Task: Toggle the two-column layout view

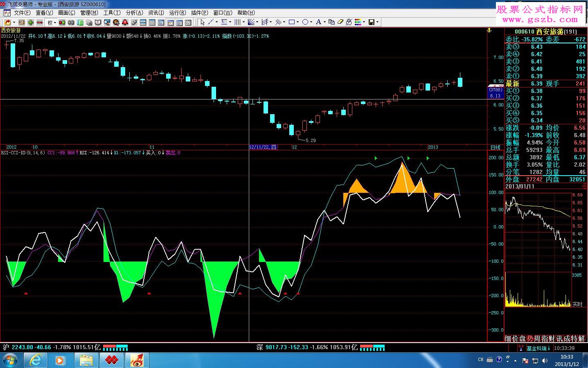Action: point(152,22)
